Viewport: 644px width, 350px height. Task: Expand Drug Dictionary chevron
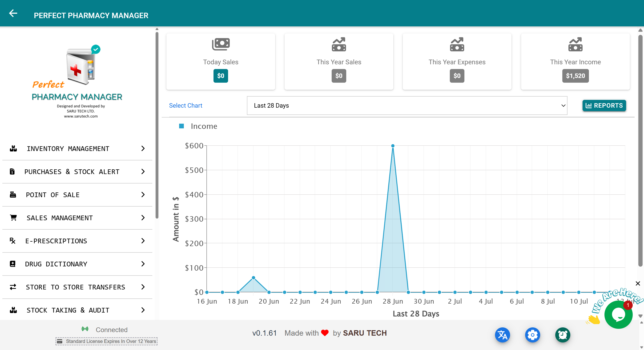(x=143, y=264)
